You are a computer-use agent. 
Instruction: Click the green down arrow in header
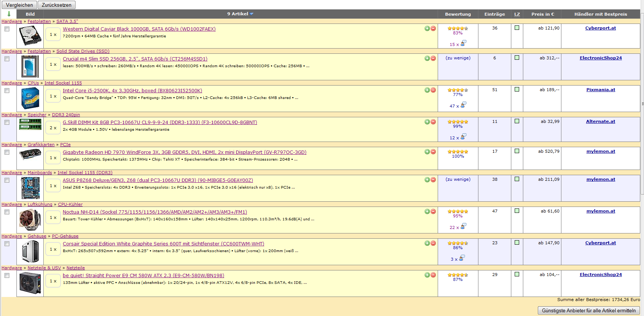click(9, 14)
